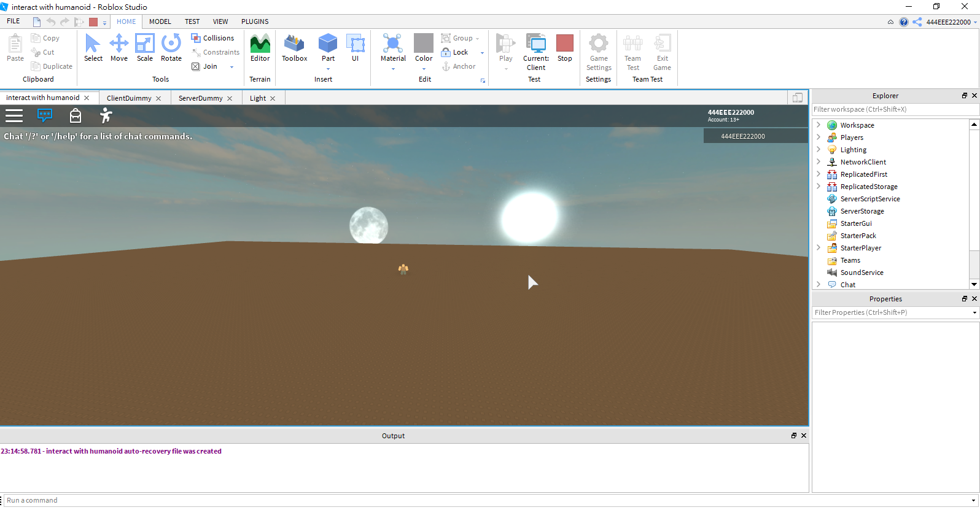The image size is (980, 526).
Task: Click the emotes running figure icon
Action: 106,115
